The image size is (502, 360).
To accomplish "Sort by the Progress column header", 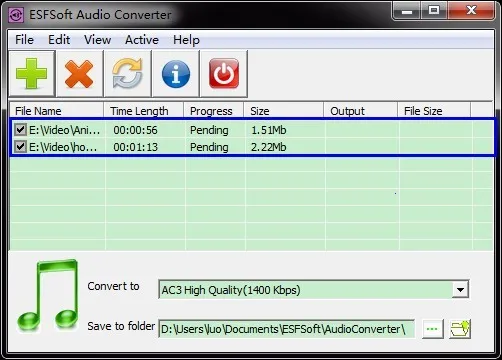I will pyautogui.click(x=214, y=111).
